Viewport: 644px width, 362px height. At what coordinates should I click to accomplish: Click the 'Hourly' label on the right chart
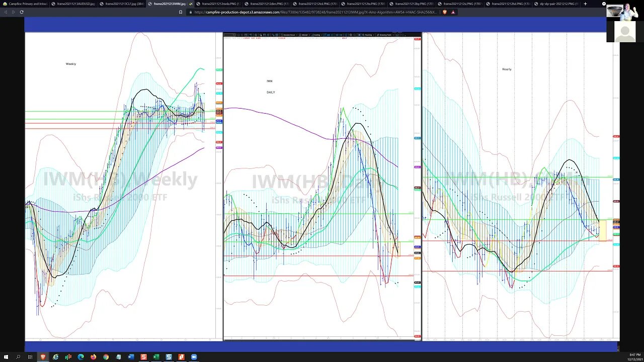click(507, 69)
